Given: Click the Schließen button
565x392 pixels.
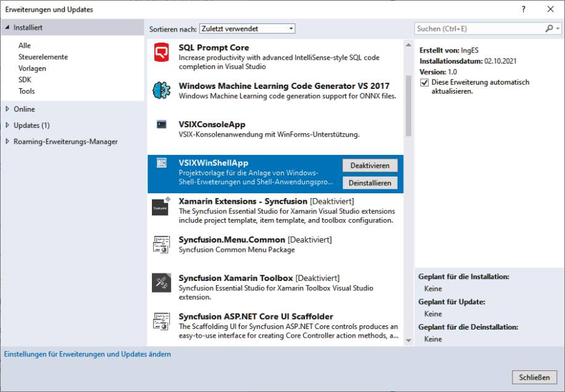Looking at the screenshot, I should pyautogui.click(x=534, y=377).
